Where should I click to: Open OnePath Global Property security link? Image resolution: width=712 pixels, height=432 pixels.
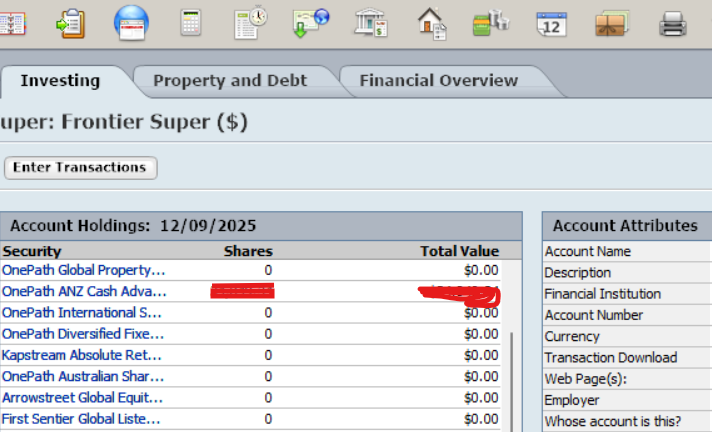pos(83,270)
